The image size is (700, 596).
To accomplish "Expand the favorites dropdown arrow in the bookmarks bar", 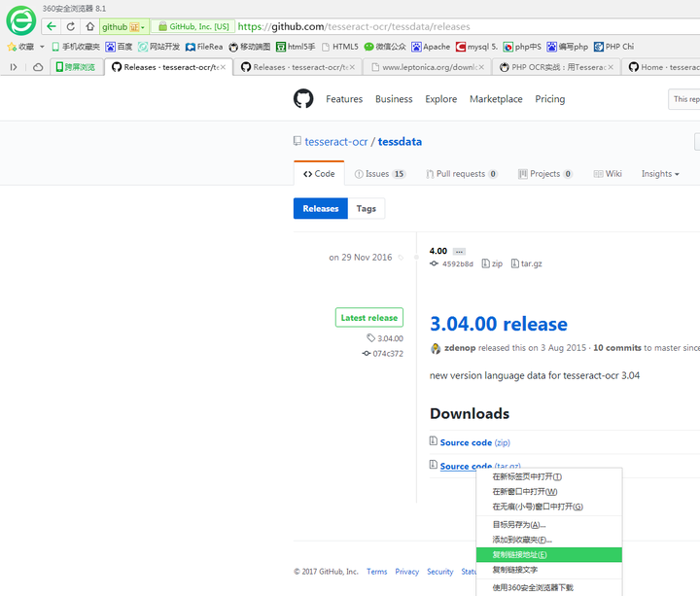I will point(42,47).
